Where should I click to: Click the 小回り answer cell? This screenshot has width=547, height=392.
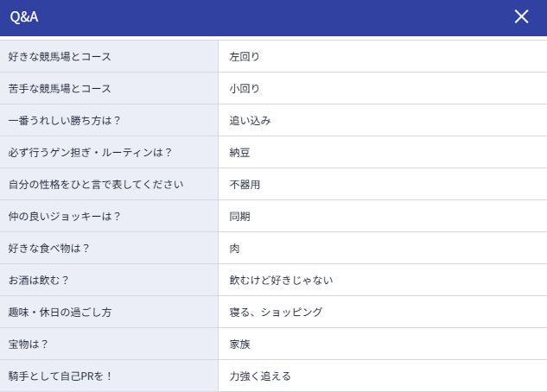[383, 89]
